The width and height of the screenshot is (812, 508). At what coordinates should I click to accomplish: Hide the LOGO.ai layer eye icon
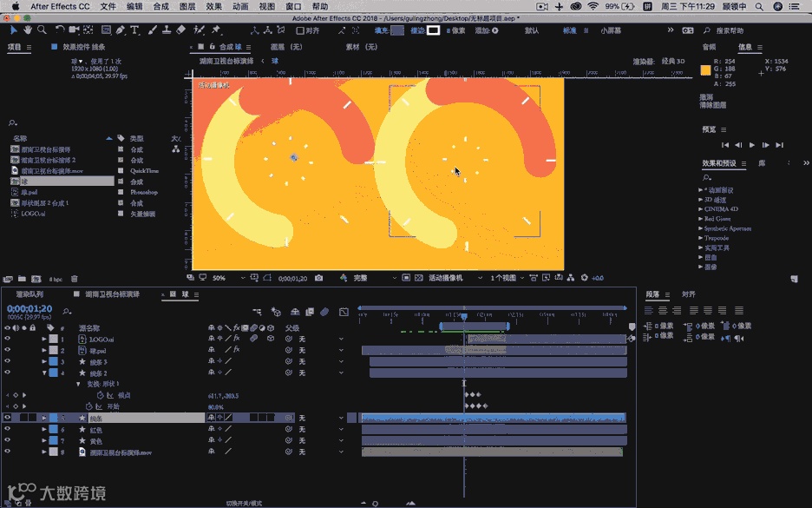(7, 339)
